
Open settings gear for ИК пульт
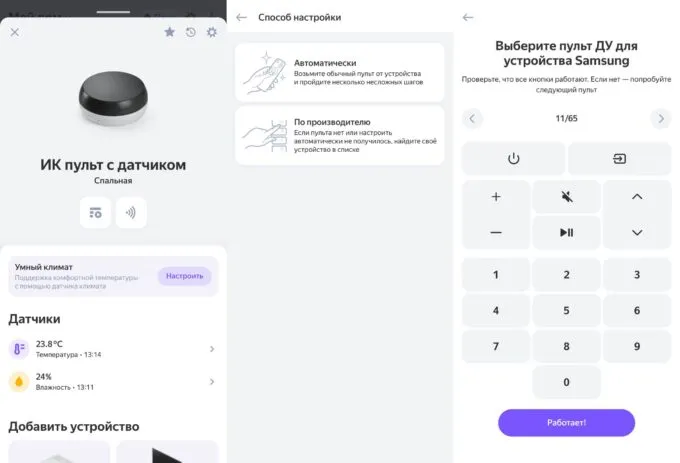click(212, 32)
